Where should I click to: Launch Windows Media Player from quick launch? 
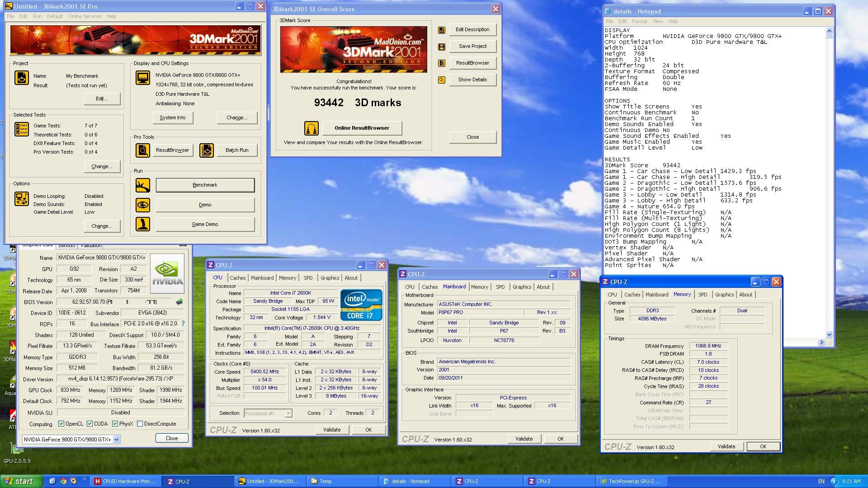(x=73, y=481)
